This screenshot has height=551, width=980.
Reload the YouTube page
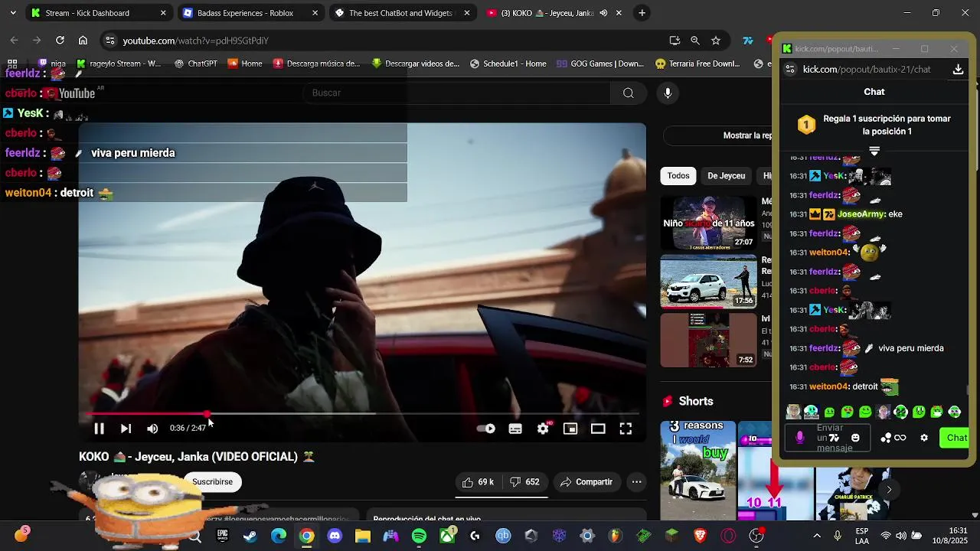60,41
